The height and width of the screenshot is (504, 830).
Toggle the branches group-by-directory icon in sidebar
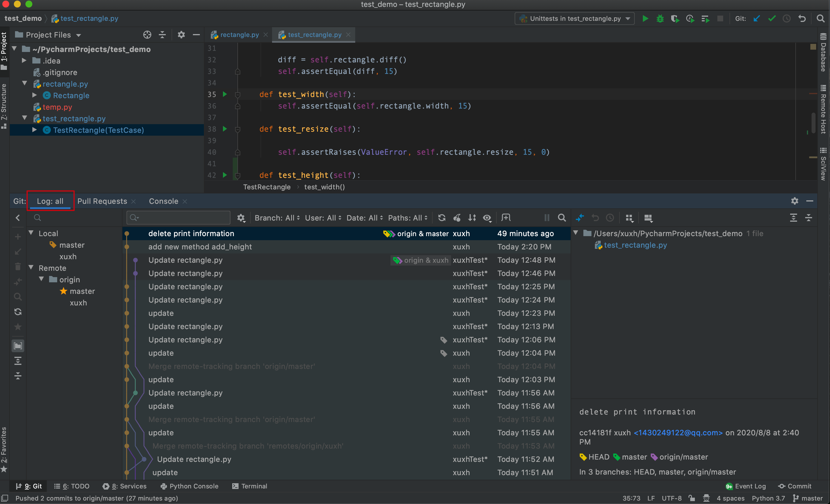point(18,346)
